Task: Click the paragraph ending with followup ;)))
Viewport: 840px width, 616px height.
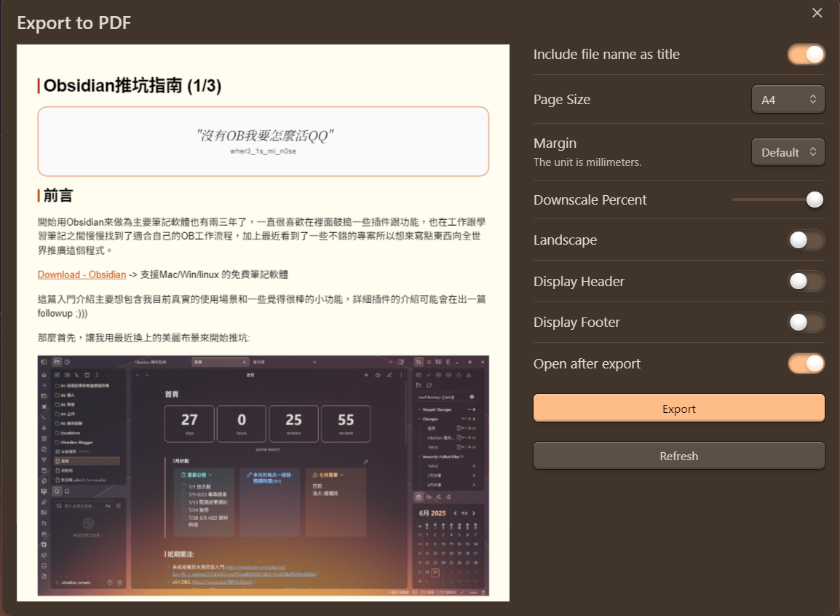Action: pyautogui.click(x=262, y=307)
